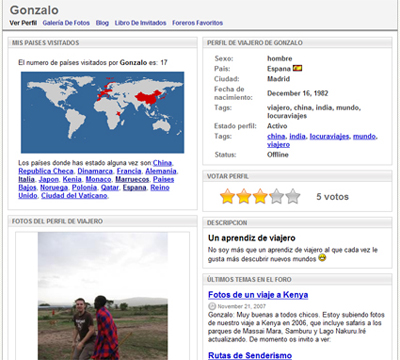This screenshot has height=360, width=400.
Task: Click the 'November 21, 2007' post date
Action: coord(242,306)
